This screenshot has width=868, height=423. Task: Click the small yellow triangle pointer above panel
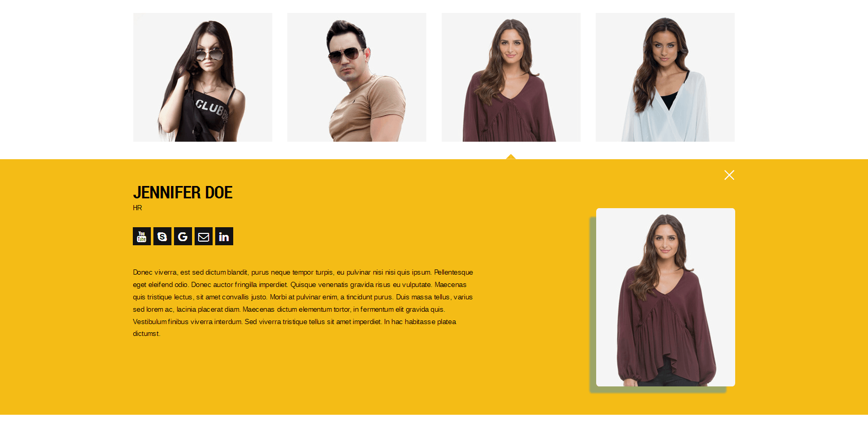[511, 157]
